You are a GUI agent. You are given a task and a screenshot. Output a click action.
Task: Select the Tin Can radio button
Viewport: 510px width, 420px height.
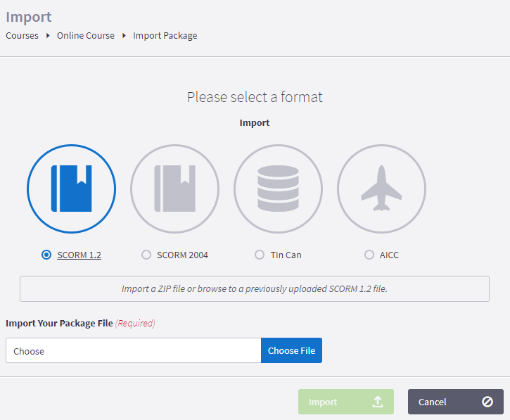(x=260, y=255)
